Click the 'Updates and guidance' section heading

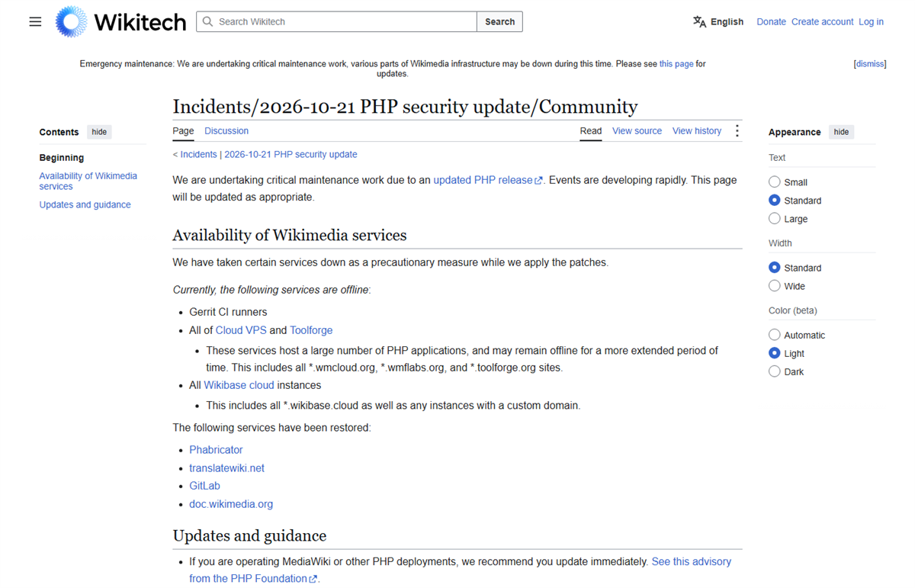coord(249,535)
